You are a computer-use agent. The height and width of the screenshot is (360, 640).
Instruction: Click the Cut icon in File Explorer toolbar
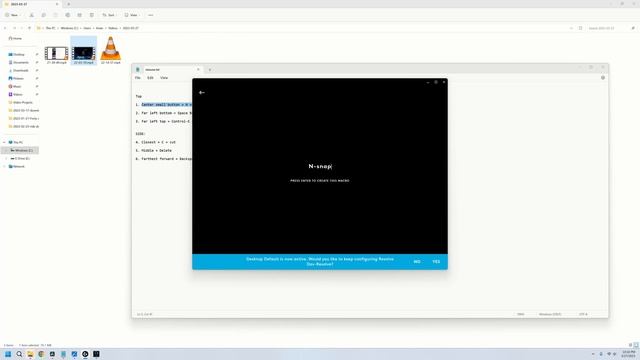(31, 15)
